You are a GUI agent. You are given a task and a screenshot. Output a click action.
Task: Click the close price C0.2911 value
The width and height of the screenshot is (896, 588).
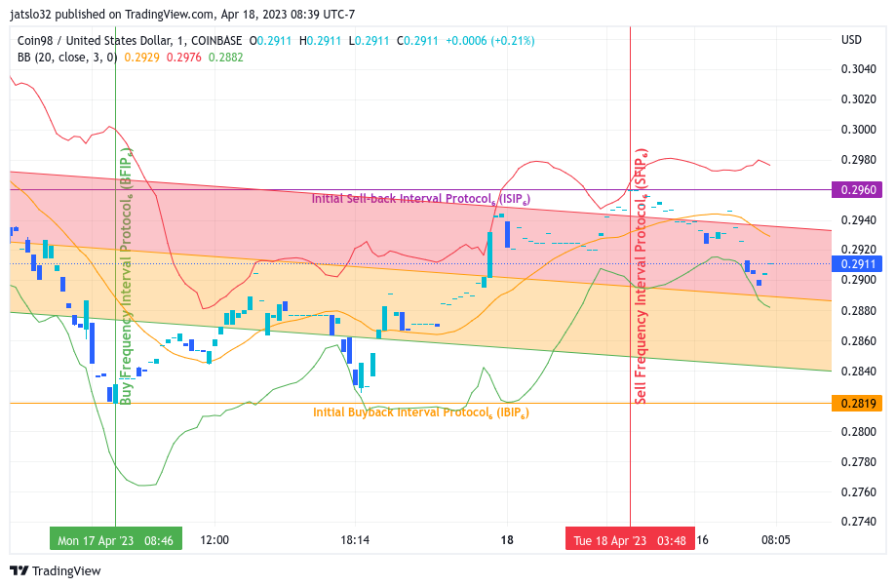pos(417,41)
